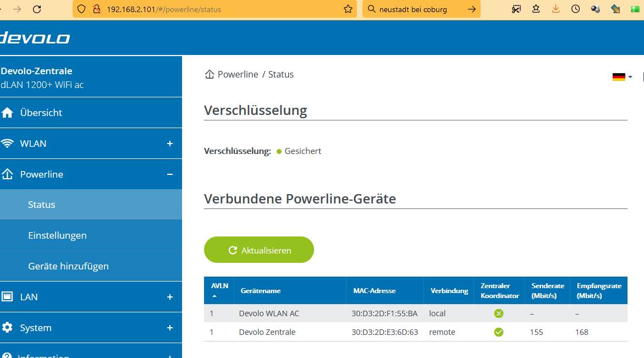Click the starred tray bookmarks toolbar icon
The image size is (644, 358).
coord(536,9)
